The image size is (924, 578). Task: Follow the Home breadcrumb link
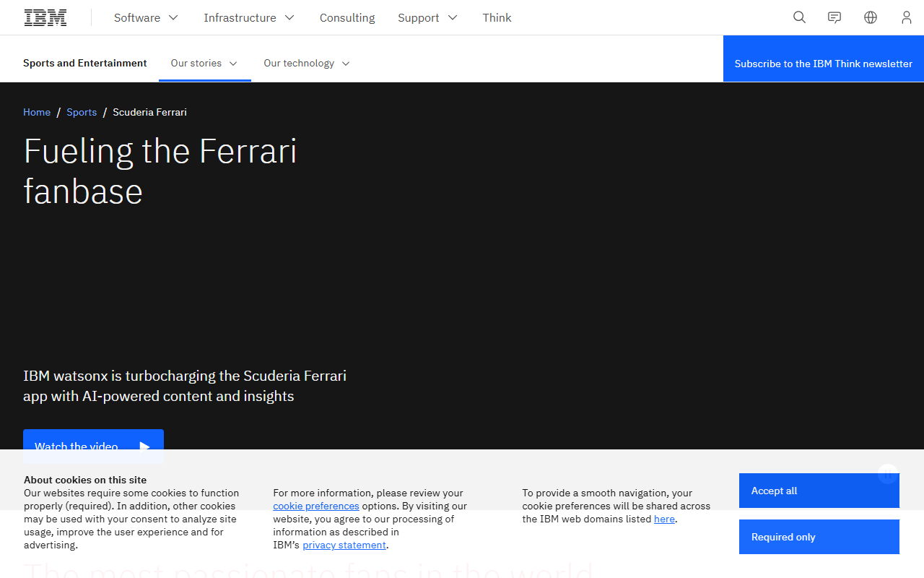37,112
